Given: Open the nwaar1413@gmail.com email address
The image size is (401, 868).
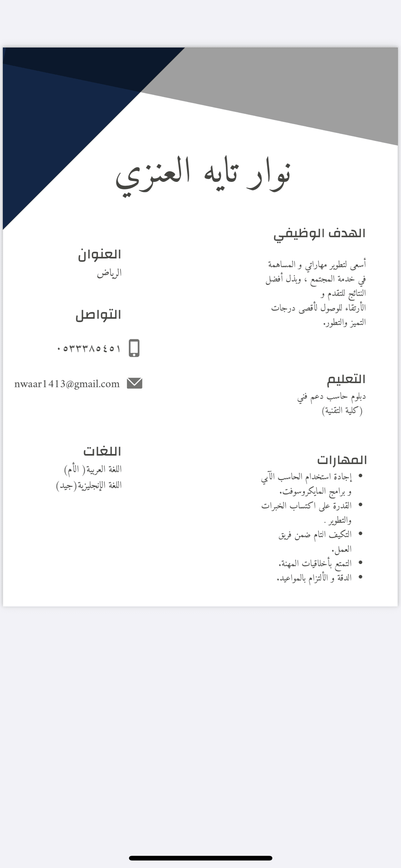Looking at the screenshot, I should [67, 384].
